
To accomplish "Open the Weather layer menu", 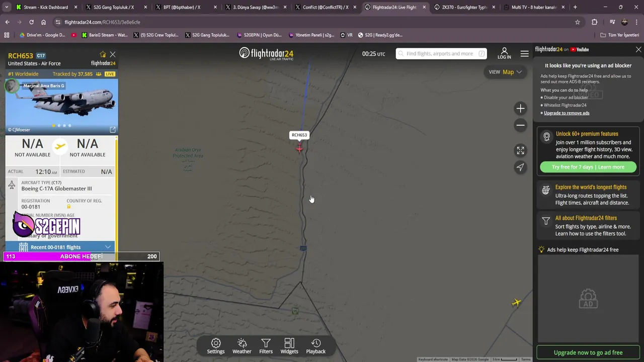I will 242,346.
